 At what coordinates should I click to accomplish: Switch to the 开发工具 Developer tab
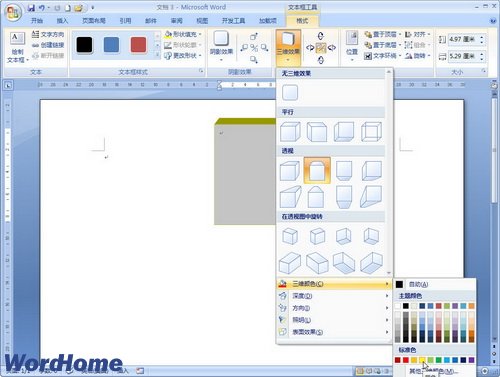point(233,21)
